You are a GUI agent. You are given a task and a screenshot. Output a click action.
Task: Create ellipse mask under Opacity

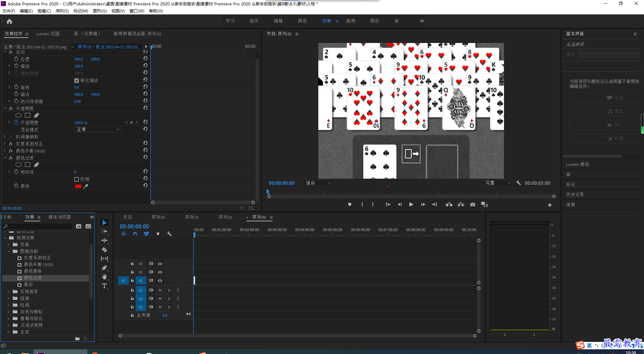point(18,115)
